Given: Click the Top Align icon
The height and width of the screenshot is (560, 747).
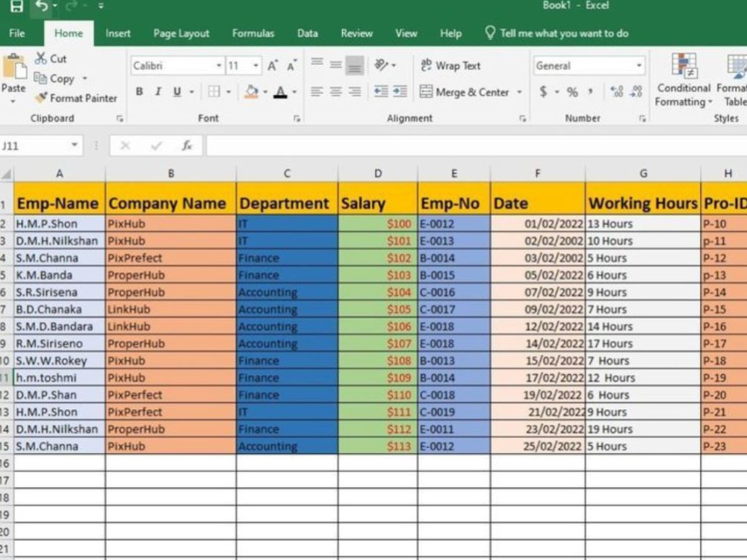Looking at the screenshot, I should click(317, 63).
